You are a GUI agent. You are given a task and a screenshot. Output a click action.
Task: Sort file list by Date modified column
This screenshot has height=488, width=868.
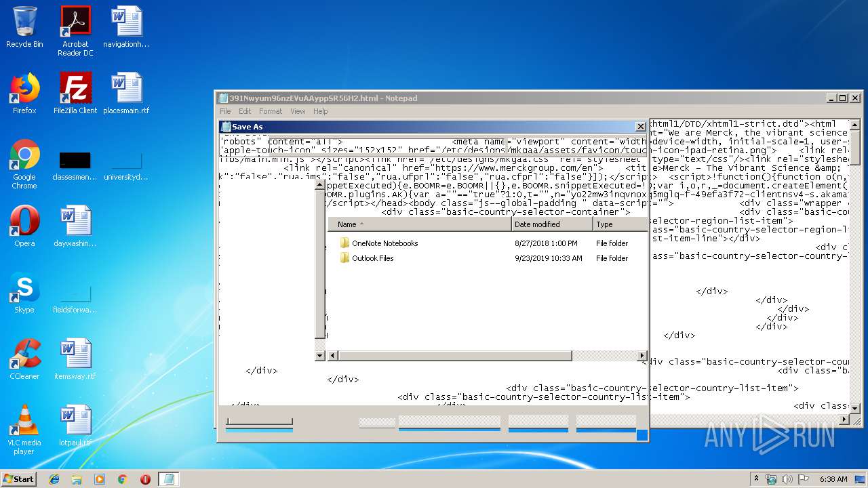(x=552, y=224)
